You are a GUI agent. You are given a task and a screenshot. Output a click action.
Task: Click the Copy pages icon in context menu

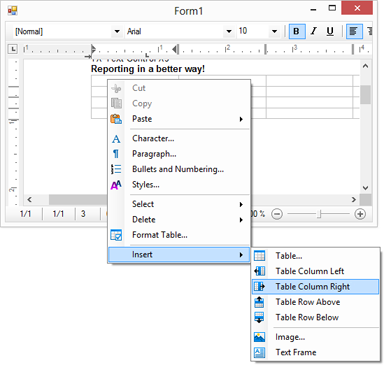(x=116, y=103)
